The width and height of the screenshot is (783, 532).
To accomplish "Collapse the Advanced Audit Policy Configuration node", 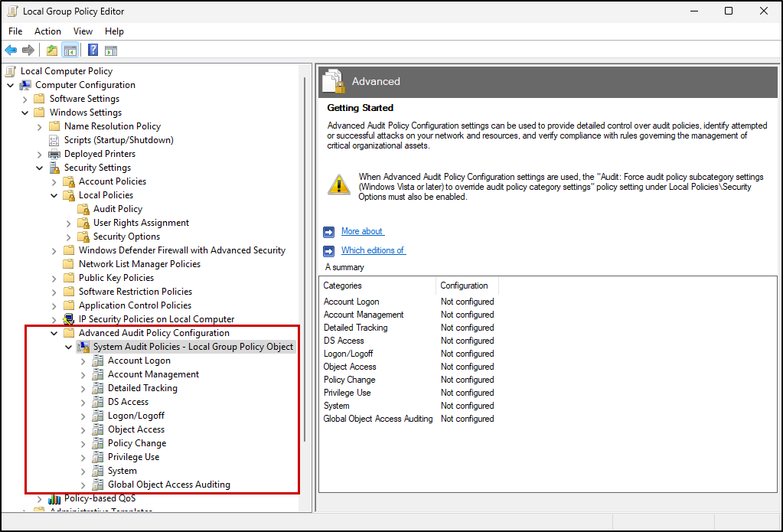I will tap(54, 332).
